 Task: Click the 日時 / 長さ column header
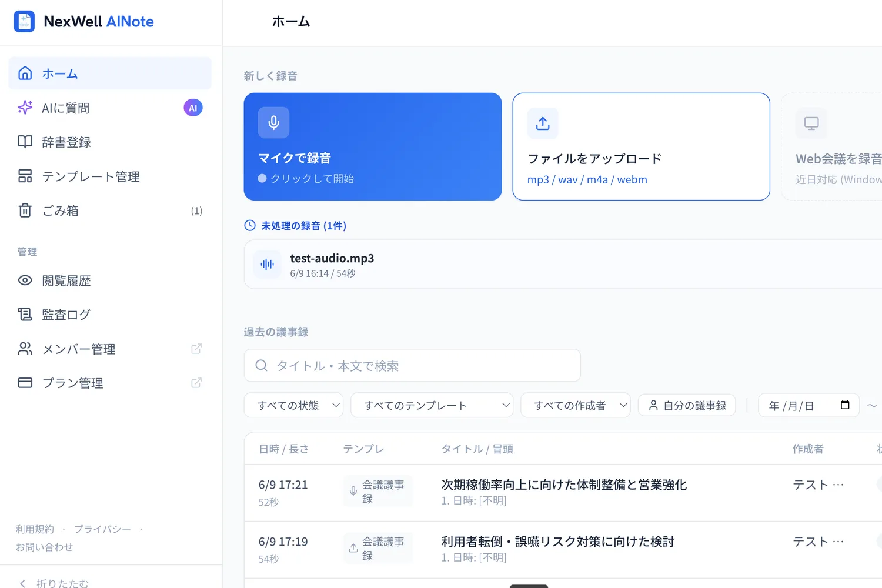click(283, 449)
